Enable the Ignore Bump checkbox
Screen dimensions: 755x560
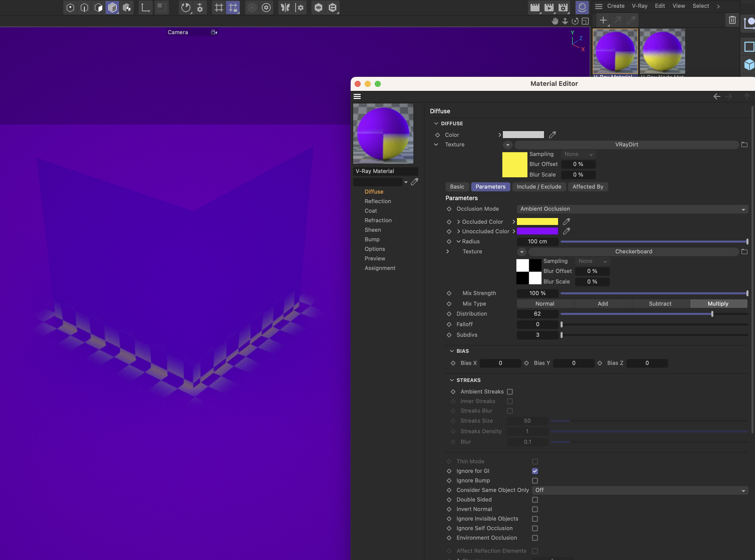pos(535,481)
